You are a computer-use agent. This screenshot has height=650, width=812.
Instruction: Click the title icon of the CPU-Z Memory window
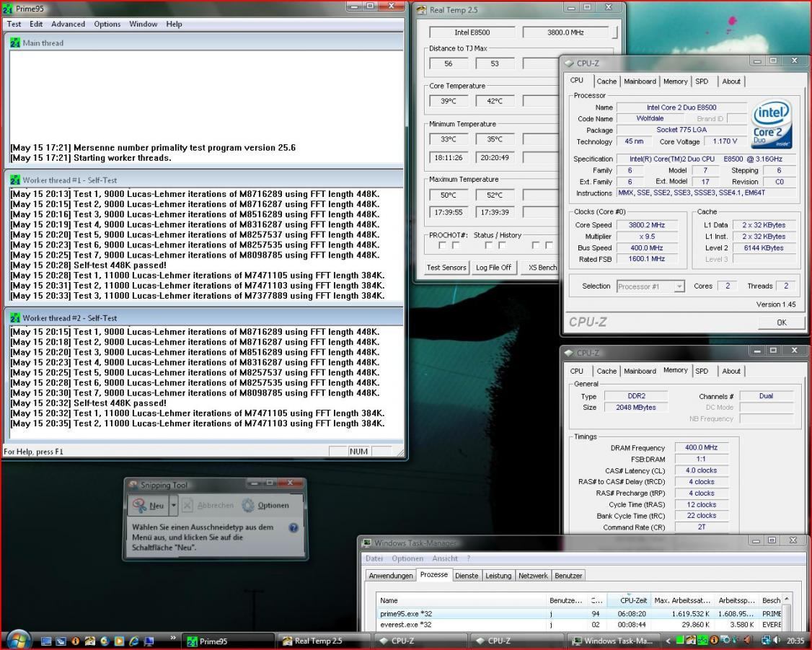[568, 353]
